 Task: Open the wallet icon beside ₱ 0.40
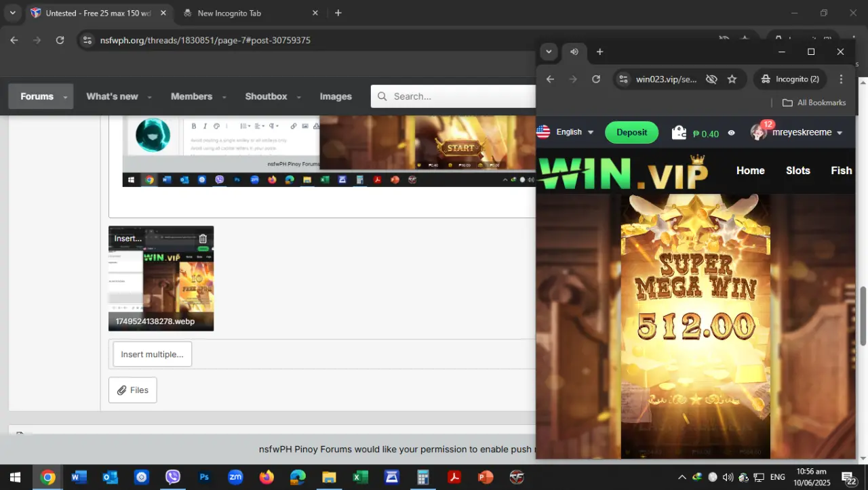tap(679, 132)
